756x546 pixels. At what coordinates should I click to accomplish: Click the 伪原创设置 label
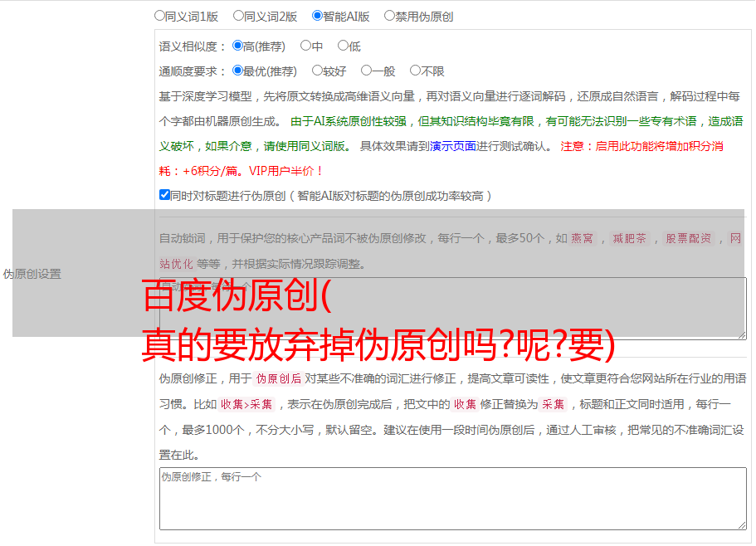[x=32, y=274]
